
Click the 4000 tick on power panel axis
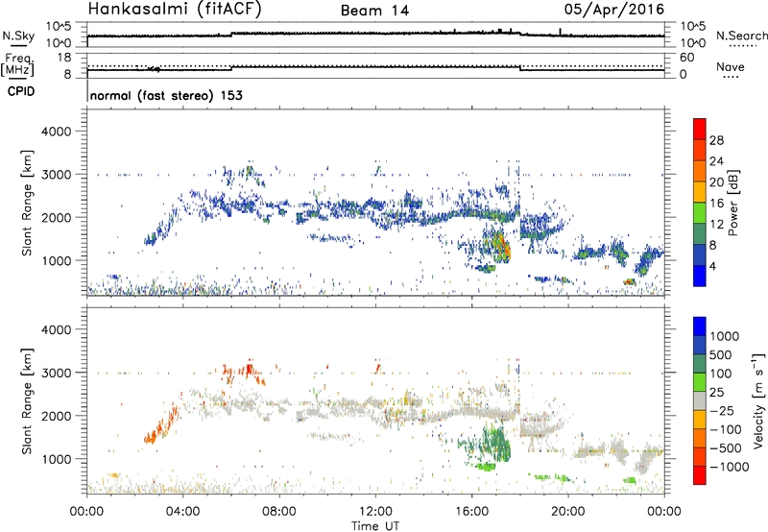56,132
